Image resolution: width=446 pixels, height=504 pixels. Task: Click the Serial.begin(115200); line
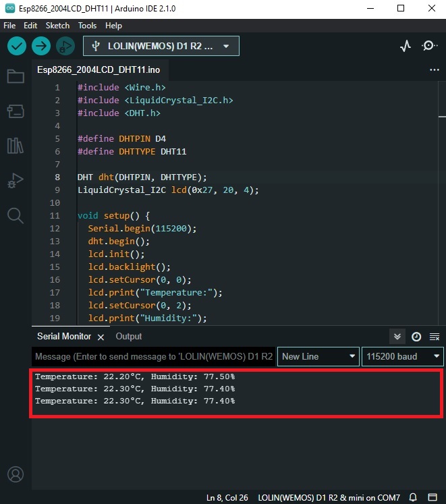pyautogui.click(x=142, y=228)
